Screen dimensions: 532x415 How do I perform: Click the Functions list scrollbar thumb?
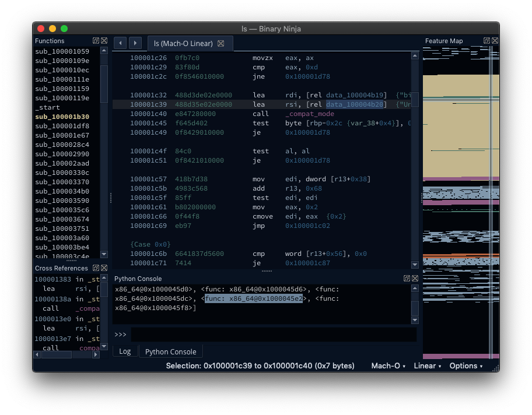(104, 84)
